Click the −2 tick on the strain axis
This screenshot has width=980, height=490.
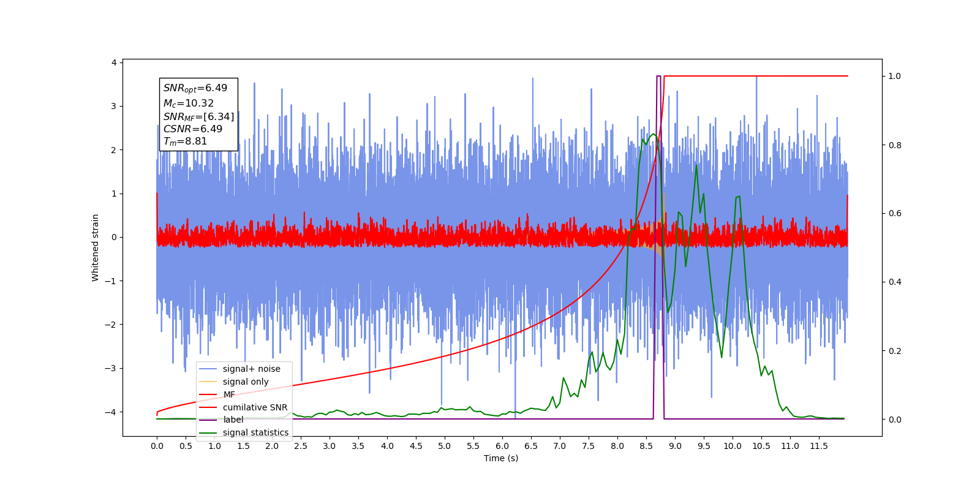(110, 325)
